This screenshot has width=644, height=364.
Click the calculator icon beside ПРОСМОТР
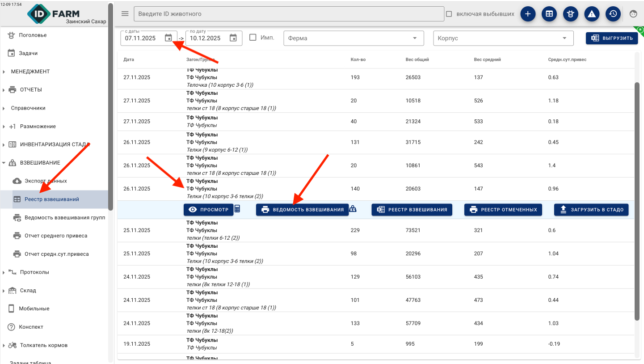(x=237, y=209)
